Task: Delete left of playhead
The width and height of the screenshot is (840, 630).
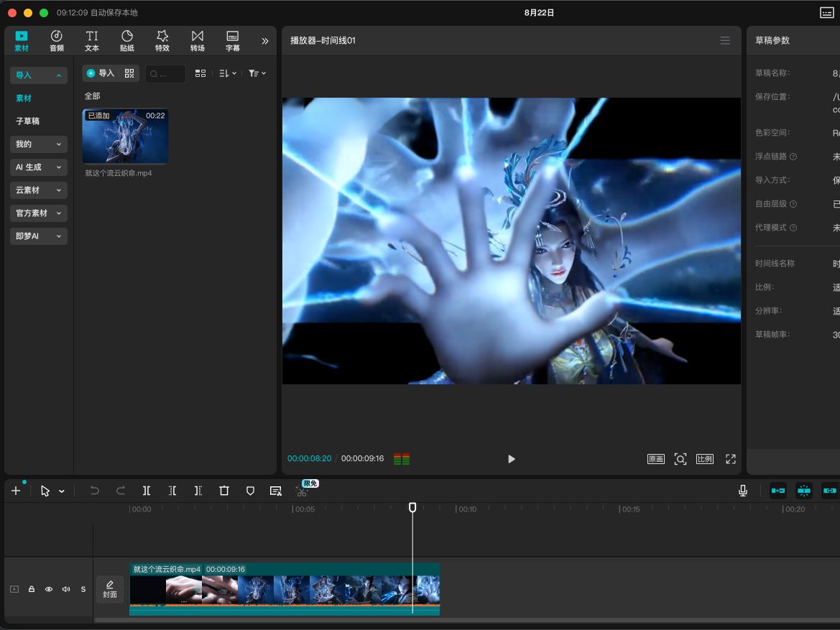Action: pyautogui.click(x=172, y=491)
